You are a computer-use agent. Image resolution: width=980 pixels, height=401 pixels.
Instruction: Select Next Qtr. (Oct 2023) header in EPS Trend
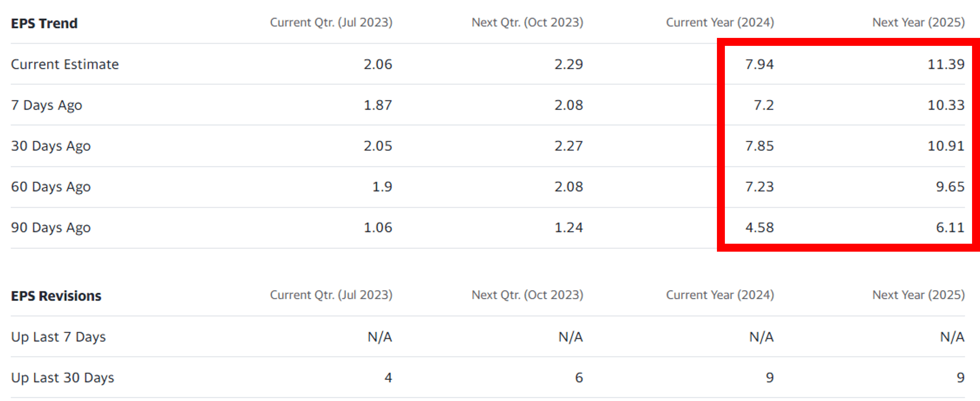pos(527,22)
